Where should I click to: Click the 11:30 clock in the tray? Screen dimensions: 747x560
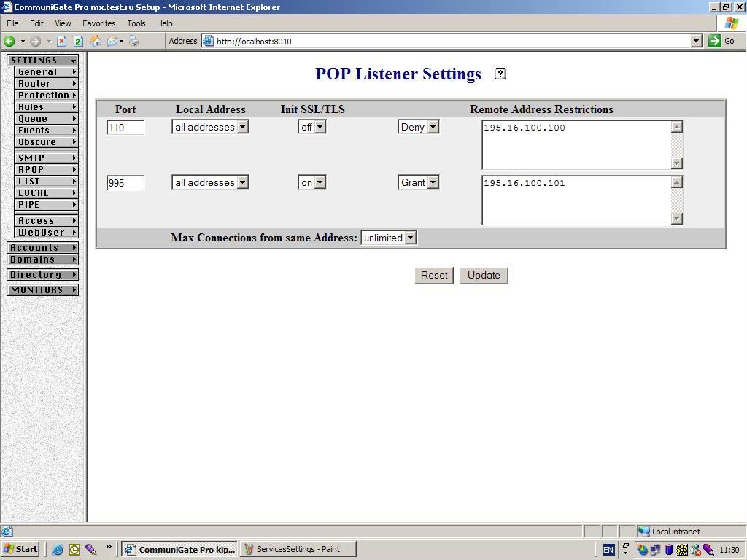(x=729, y=550)
